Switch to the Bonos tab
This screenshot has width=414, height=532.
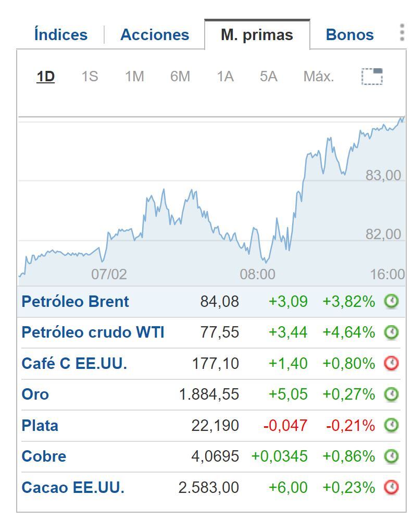[x=349, y=34]
